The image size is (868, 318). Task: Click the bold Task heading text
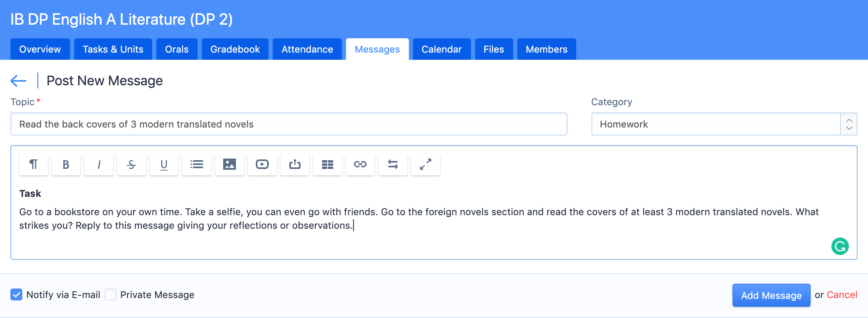tap(30, 194)
